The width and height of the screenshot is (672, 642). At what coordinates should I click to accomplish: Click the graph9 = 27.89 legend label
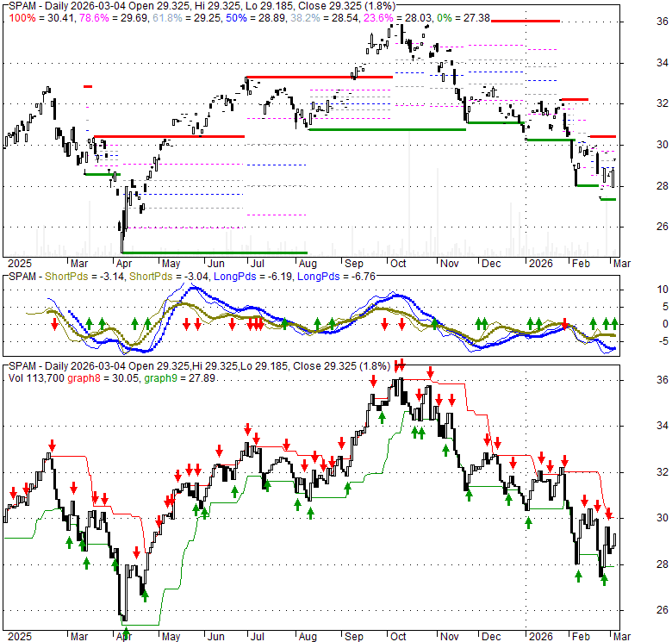(172, 377)
